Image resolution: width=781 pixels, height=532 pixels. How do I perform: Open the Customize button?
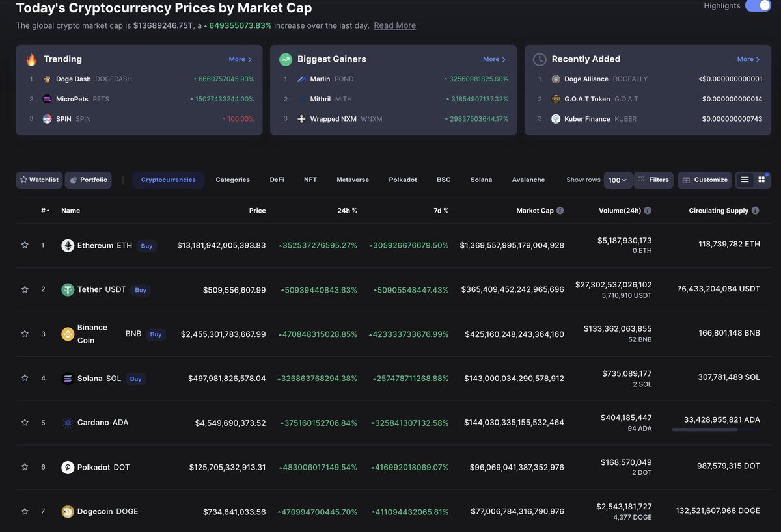click(x=705, y=180)
